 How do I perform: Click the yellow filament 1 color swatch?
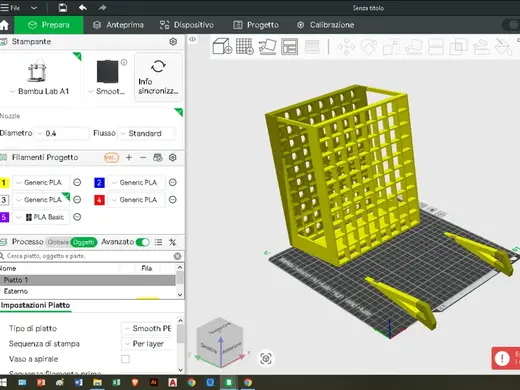point(4,183)
